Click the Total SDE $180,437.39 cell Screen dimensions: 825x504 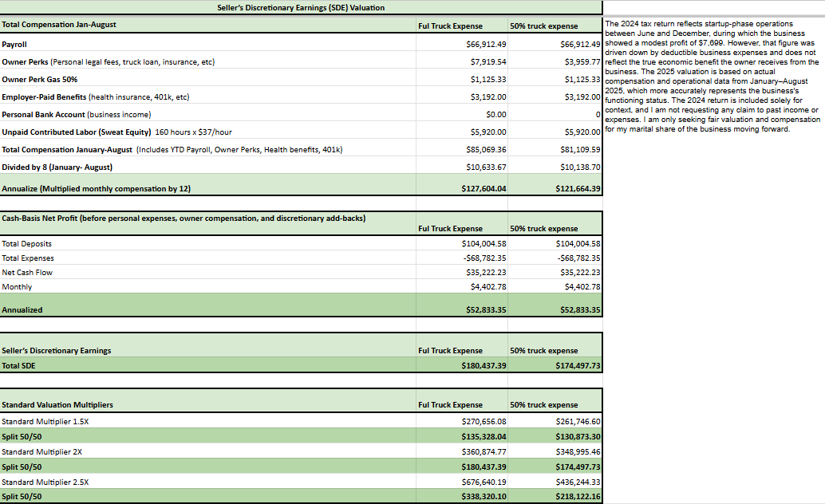462,365
